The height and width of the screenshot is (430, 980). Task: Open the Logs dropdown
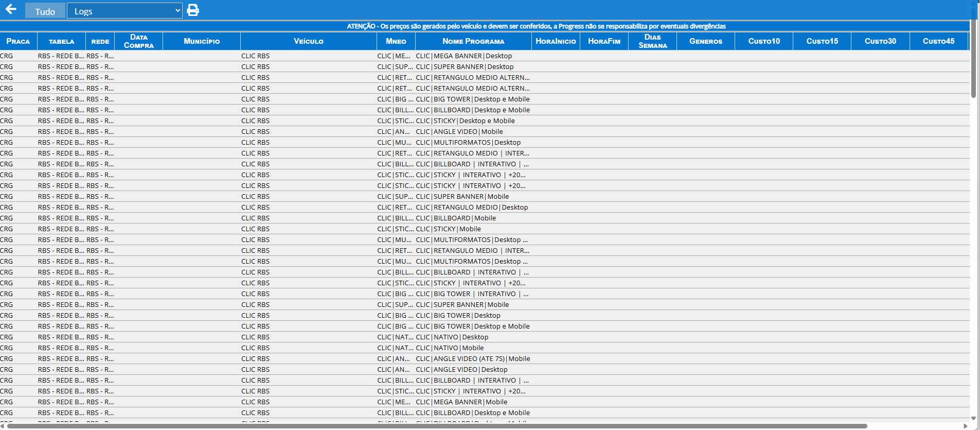click(x=124, y=11)
